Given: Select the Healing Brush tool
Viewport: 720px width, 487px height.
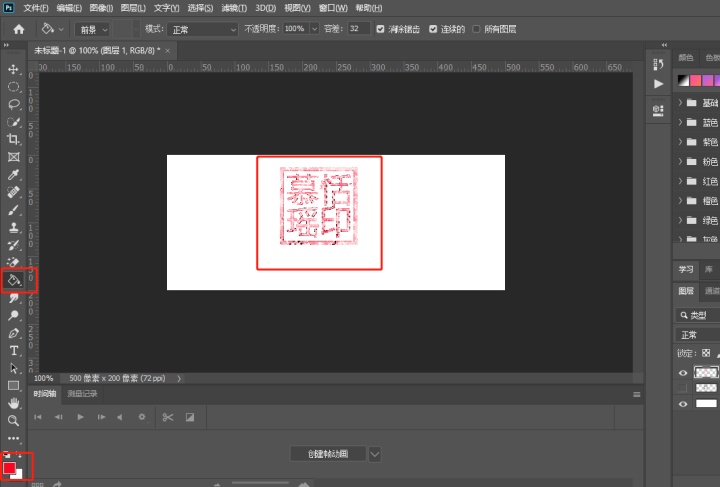Looking at the screenshot, I should [x=13, y=192].
